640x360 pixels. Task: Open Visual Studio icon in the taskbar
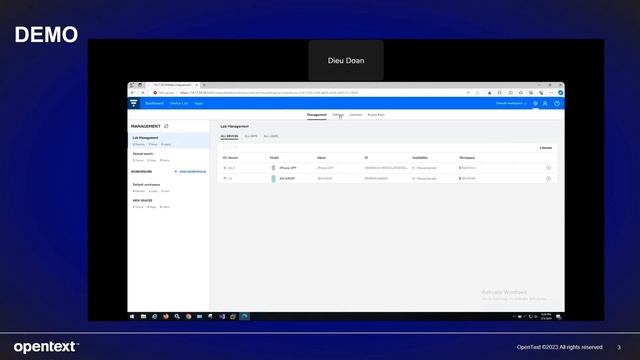[x=222, y=316]
